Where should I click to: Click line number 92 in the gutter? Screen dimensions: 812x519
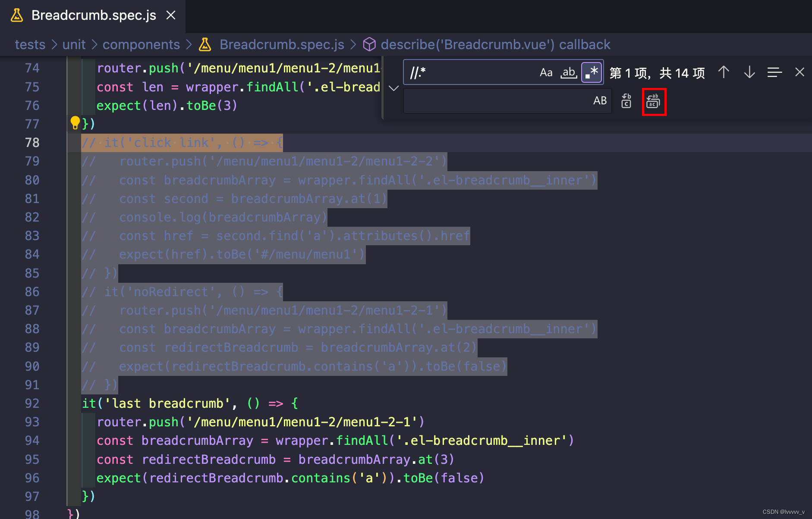32,403
